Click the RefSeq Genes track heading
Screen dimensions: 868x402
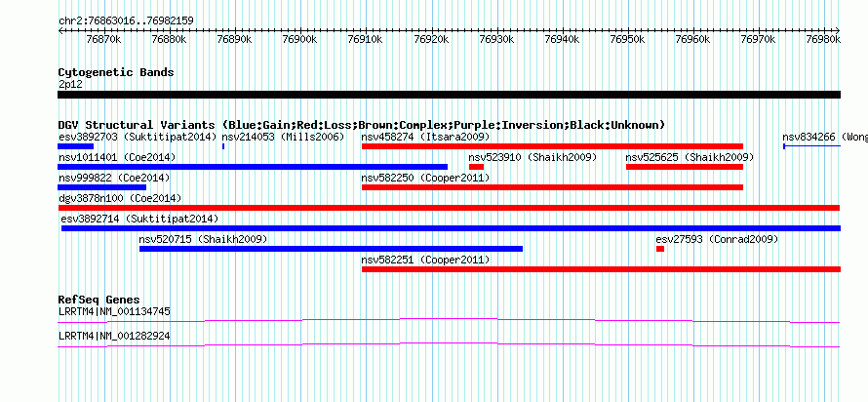tap(99, 301)
